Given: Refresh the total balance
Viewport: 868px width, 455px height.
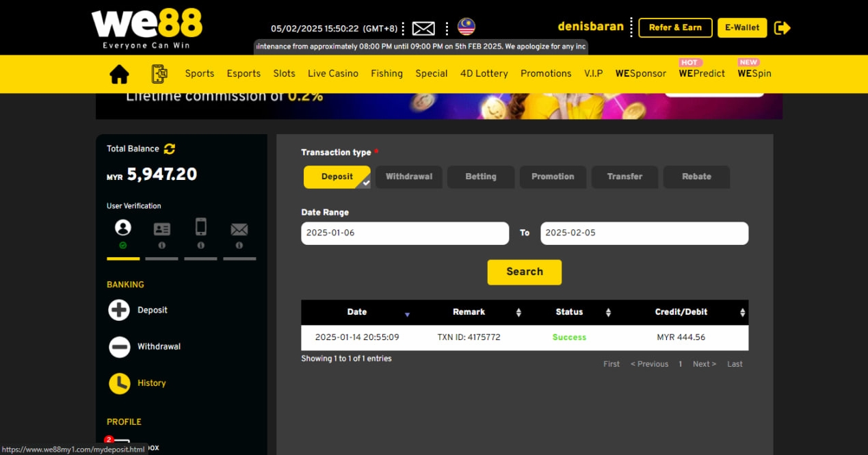Looking at the screenshot, I should pyautogui.click(x=170, y=148).
